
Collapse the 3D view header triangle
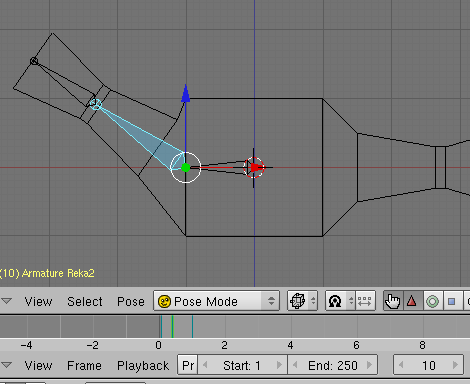click(x=6, y=301)
